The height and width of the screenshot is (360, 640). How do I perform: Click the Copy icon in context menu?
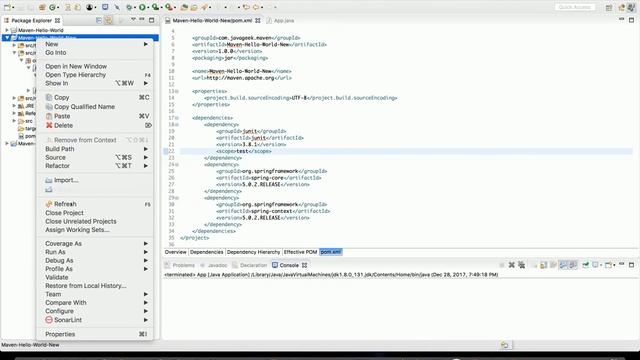(x=49, y=98)
